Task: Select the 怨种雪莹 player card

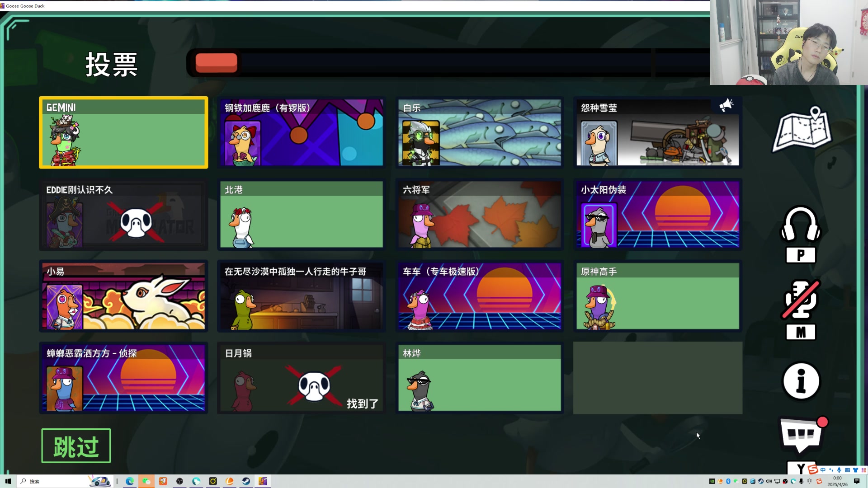Action: (658, 132)
